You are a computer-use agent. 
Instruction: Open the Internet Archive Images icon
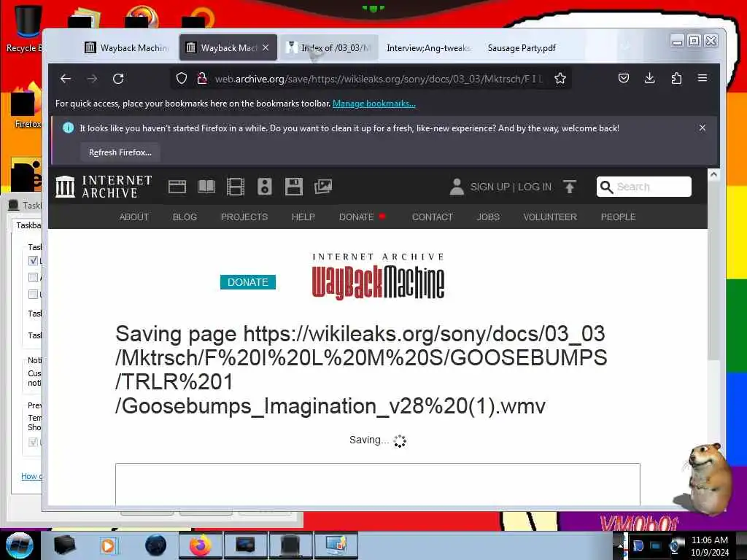(x=323, y=187)
